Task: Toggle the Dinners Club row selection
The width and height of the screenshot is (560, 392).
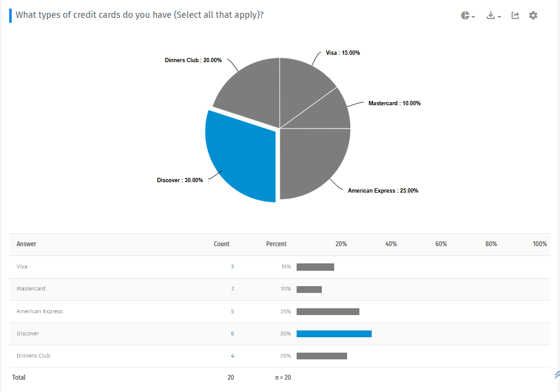Action: click(33, 356)
